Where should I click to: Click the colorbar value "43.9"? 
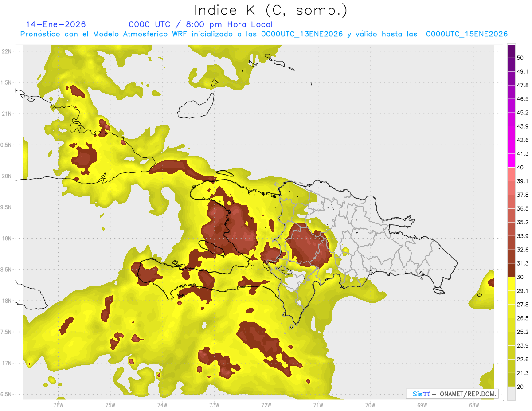pos(523,126)
